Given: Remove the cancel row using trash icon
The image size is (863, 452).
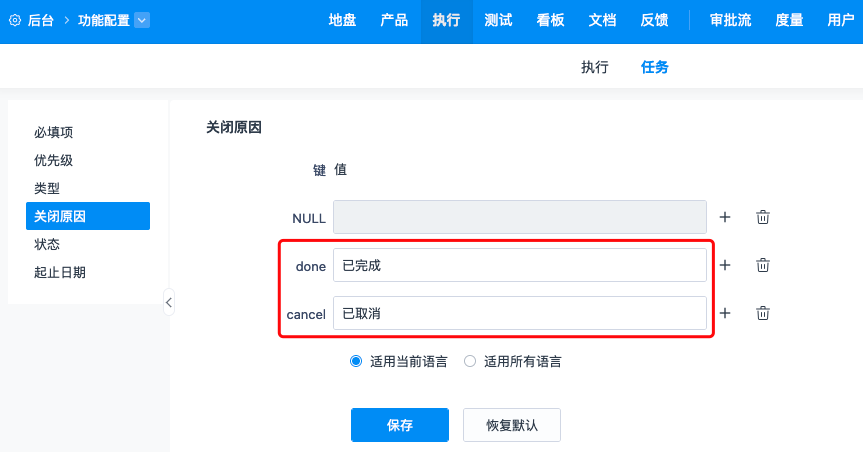Looking at the screenshot, I should click(762, 313).
